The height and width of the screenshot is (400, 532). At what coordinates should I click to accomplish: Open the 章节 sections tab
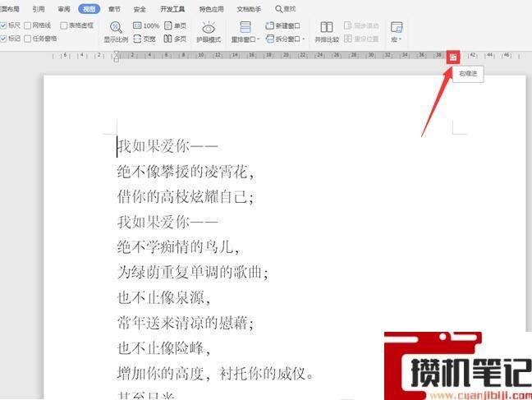[114, 9]
